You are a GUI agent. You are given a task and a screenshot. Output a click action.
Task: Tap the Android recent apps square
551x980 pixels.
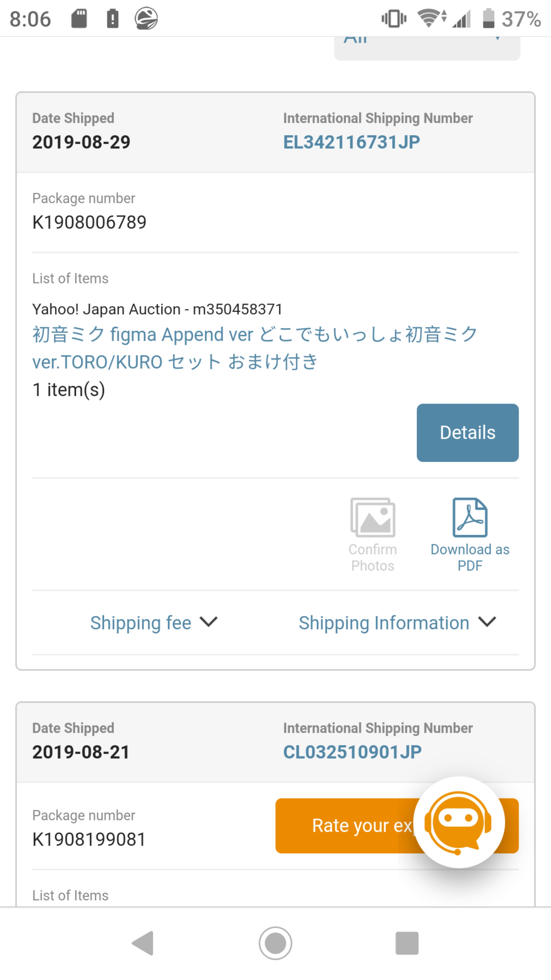click(407, 943)
